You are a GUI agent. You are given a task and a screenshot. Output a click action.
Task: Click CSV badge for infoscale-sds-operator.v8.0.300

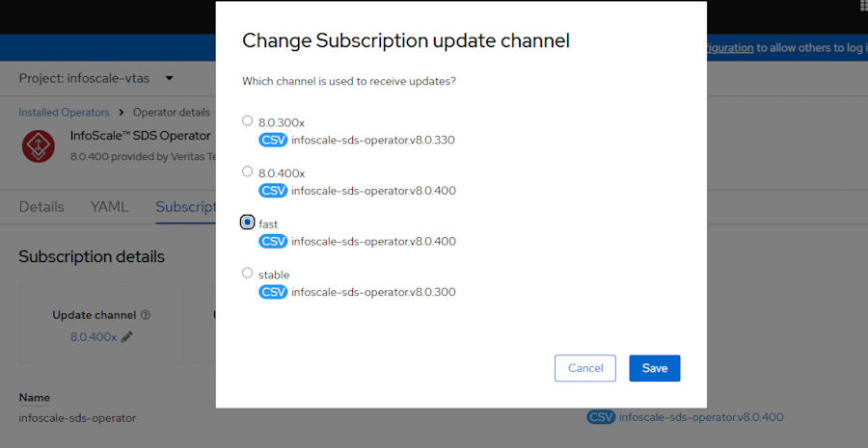[273, 292]
